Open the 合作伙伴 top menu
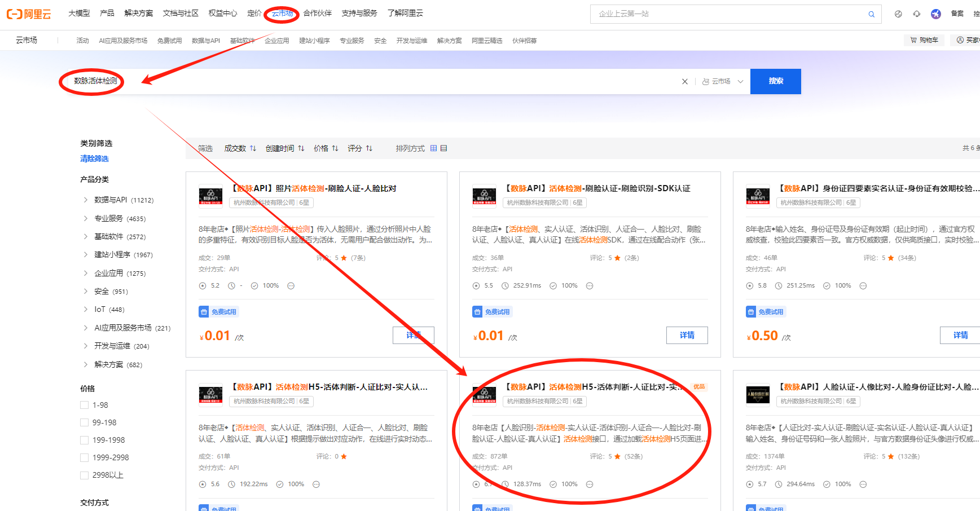This screenshot has width=980, height=511. pos(318,14)
